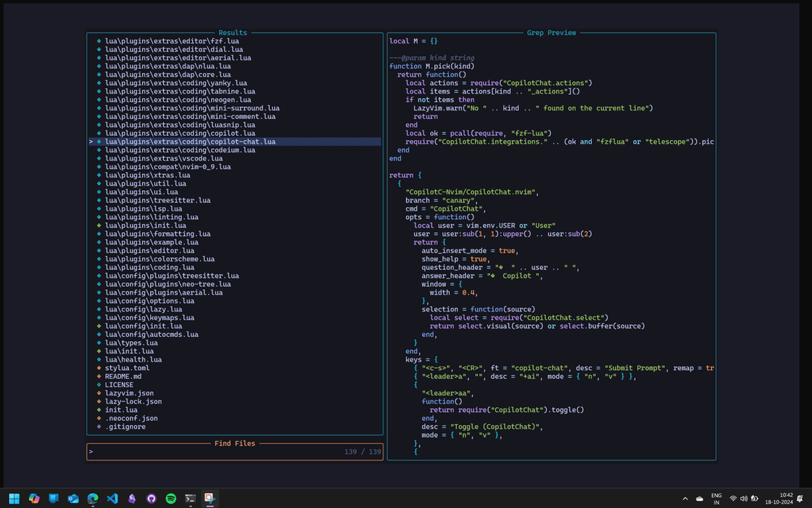Expand the hidden system tray icons chevron
Image resolution: width=812 pixels, height=508 pixels.
[685, 499]
